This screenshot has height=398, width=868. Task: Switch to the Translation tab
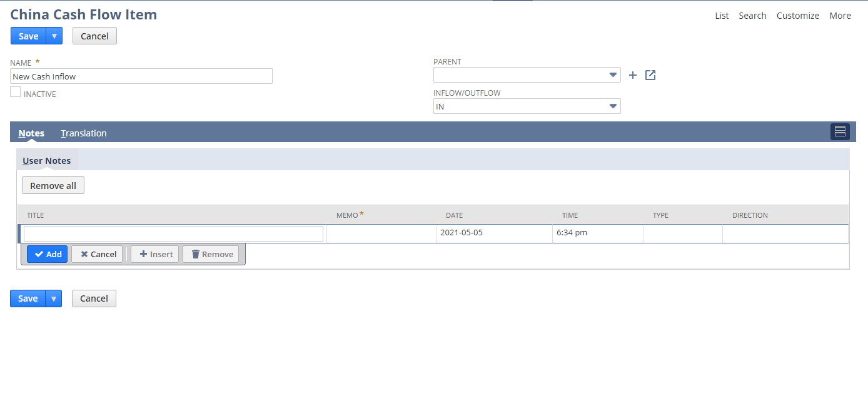coord(84,133)
